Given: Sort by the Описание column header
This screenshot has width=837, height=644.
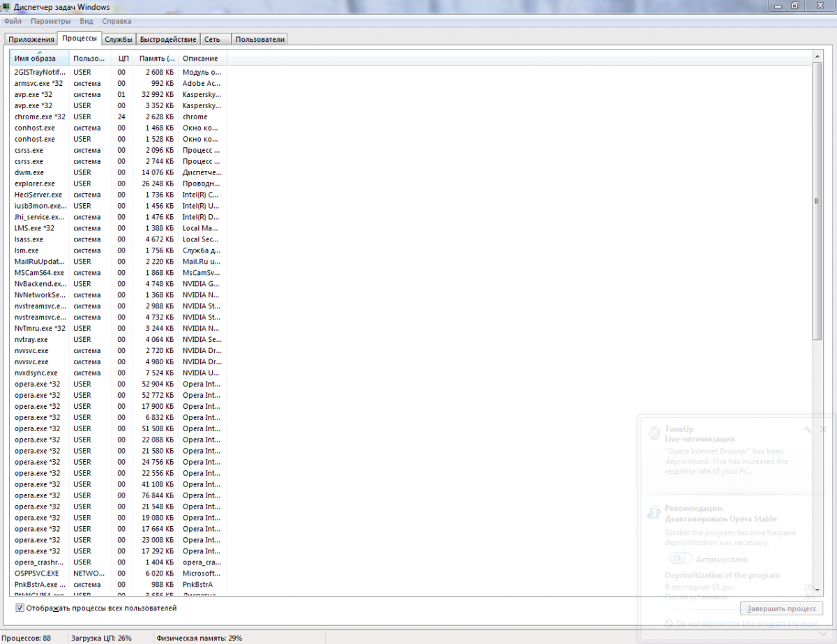Looking at the screenshot, I should click(202, 58).
